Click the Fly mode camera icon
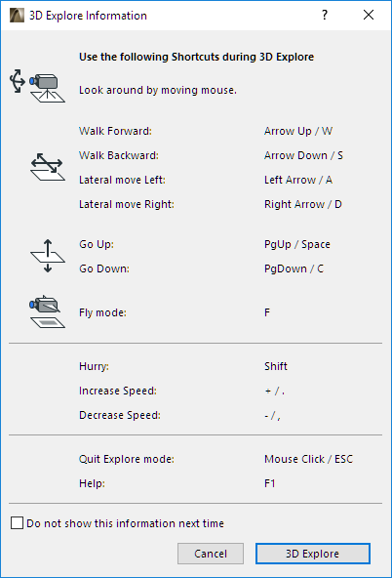Viewport: 392px width, 578px height. [47, 311]
